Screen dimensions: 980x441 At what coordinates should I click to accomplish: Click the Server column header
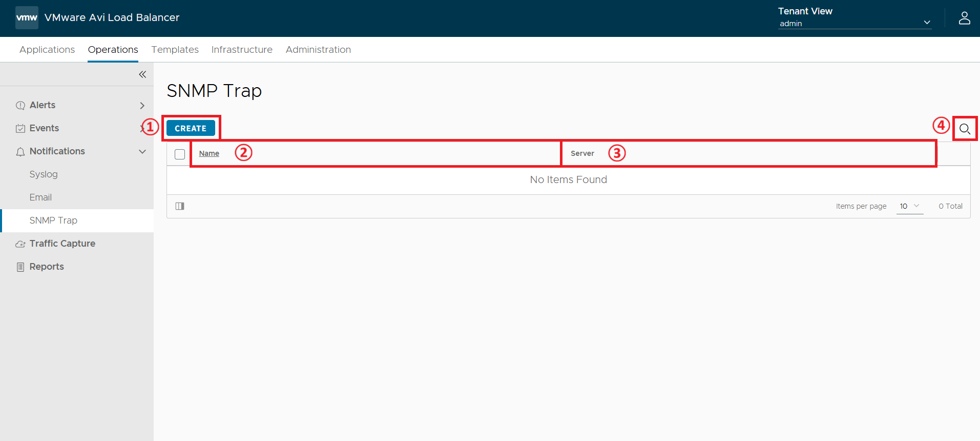tap(582, 153)
